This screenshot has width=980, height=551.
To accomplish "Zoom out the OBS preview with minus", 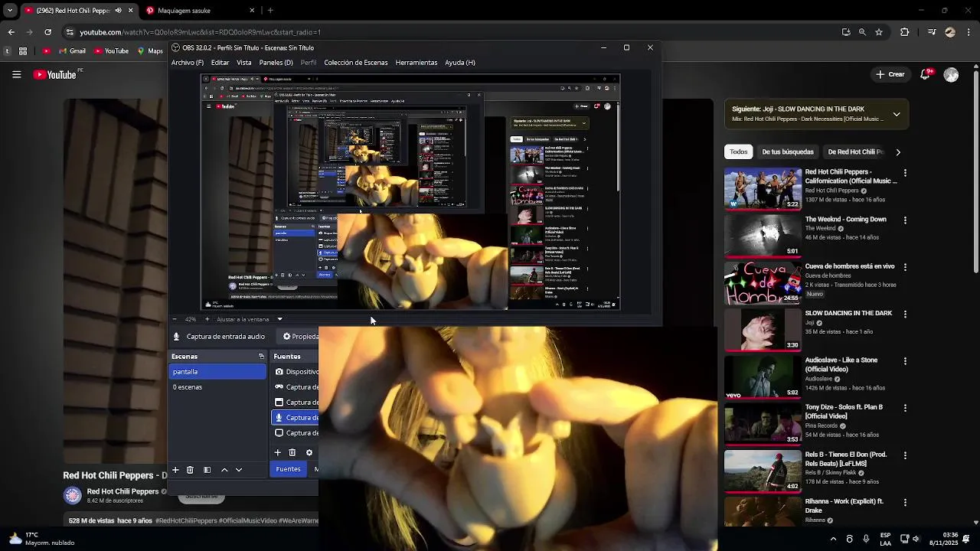I will tap(175, 319).
